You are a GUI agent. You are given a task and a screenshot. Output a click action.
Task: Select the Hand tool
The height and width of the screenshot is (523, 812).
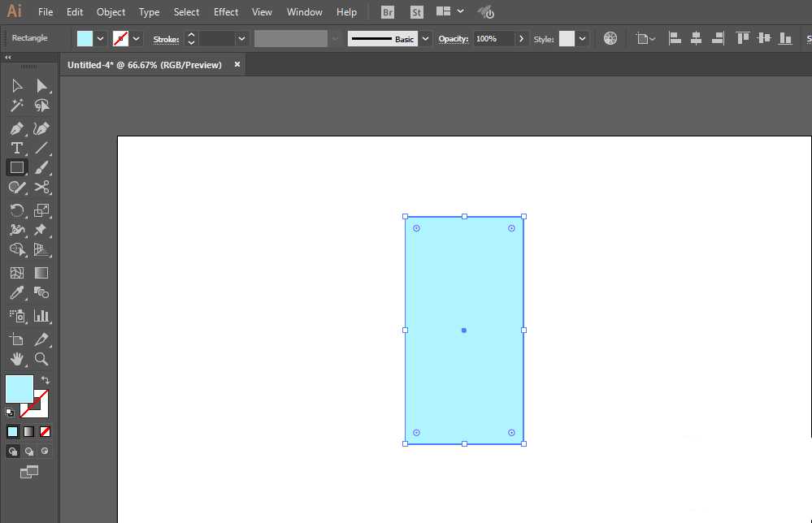point(16,358)
